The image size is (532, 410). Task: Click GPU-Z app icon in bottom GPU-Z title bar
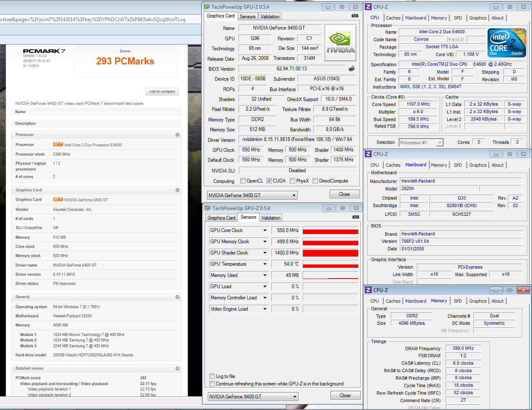pyautogui.click(x=207, y=208)
